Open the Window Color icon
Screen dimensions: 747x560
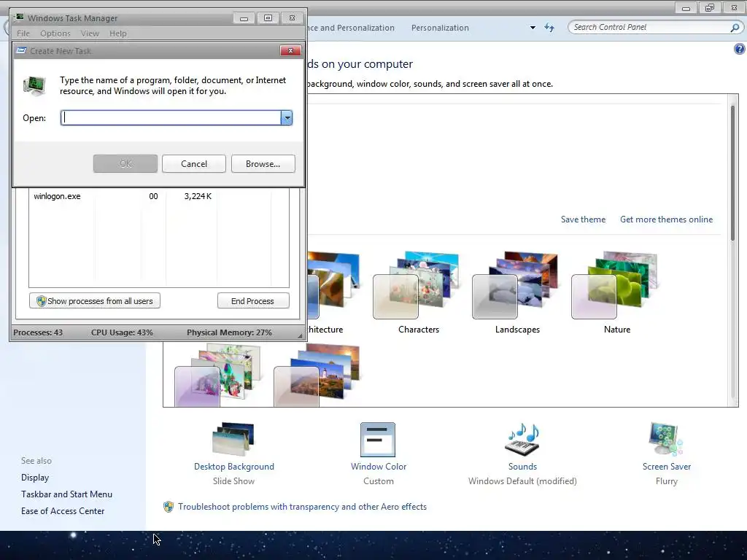[378, 440]
